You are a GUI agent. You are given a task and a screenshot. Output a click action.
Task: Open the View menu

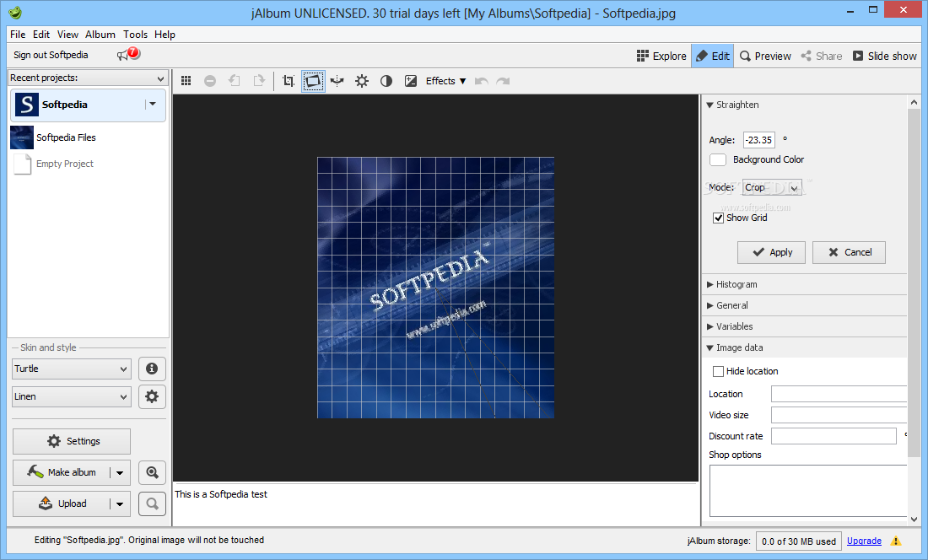pyautogui.click(x=67, y=35)
